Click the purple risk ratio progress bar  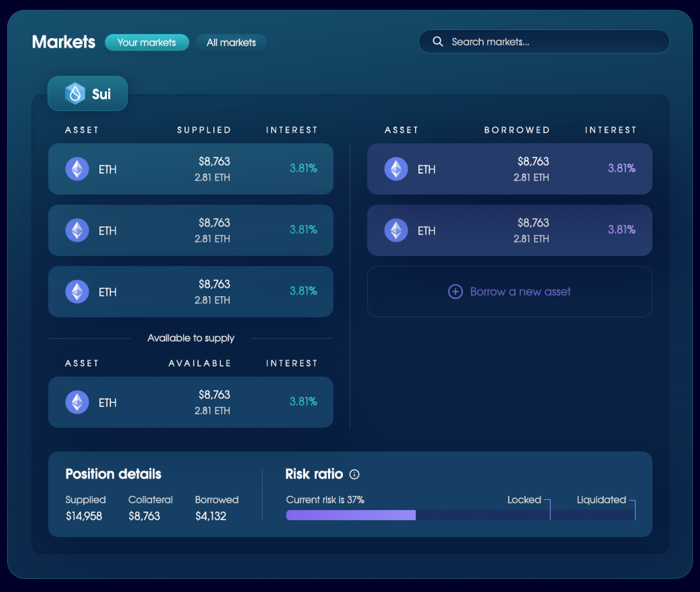coord(351,515)
